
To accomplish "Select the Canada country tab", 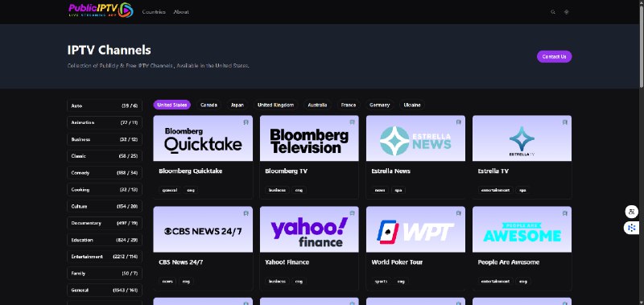I will [x=208, y=105].
